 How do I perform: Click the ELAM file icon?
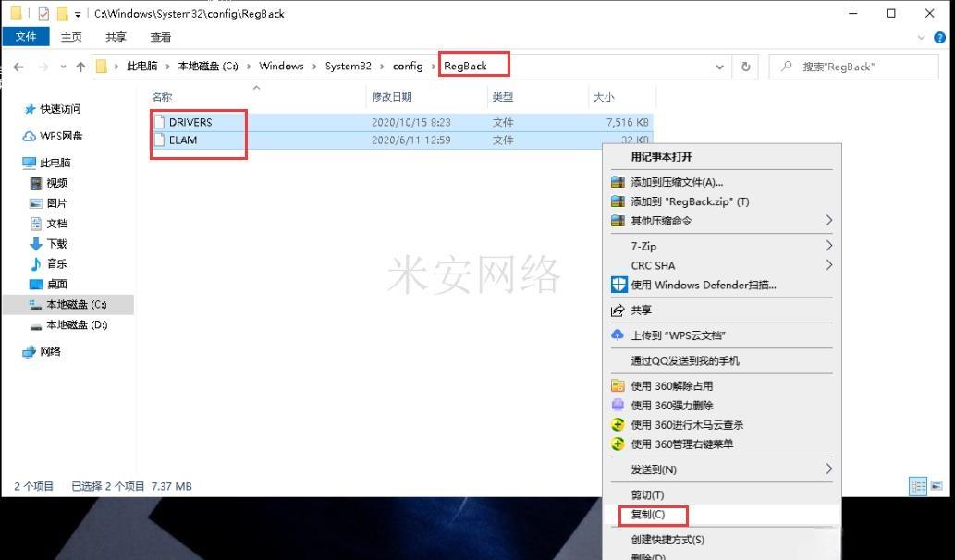coord(160,140)
